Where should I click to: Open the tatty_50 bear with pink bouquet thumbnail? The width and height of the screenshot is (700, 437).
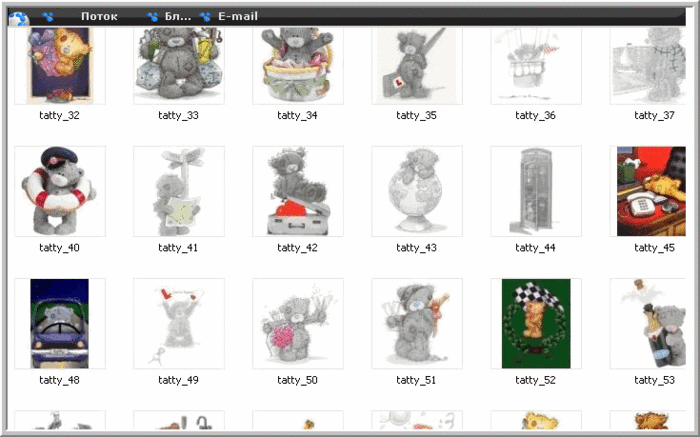(298, 324)
